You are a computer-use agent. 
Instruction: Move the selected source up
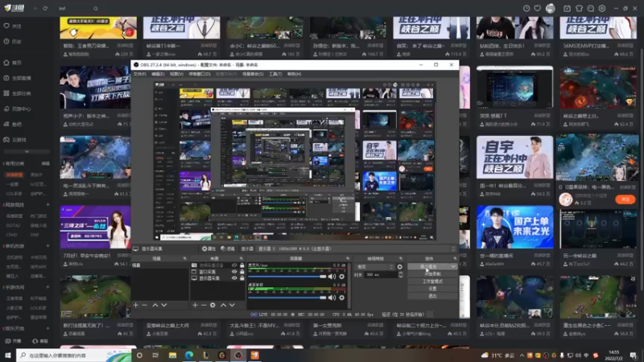click(x=223, y=305)
